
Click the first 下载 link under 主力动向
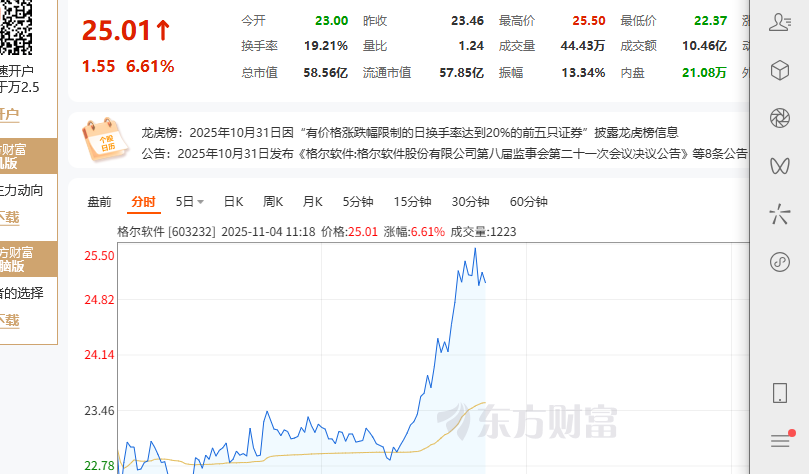(x=10, y=217)
